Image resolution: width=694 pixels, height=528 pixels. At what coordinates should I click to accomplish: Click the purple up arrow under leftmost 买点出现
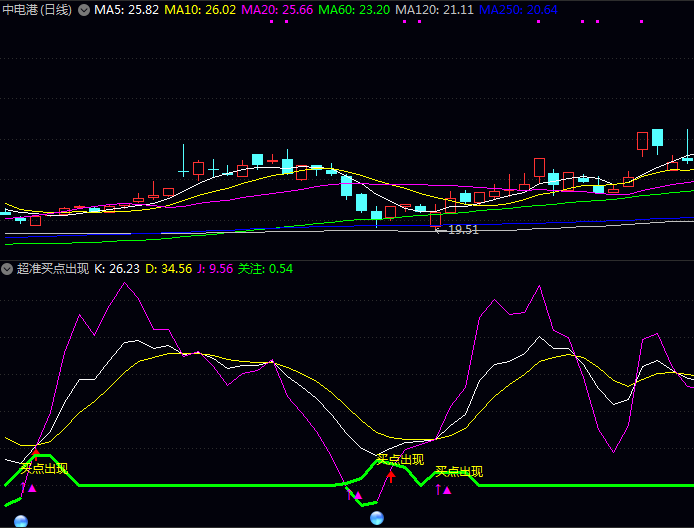pos(23,488)
